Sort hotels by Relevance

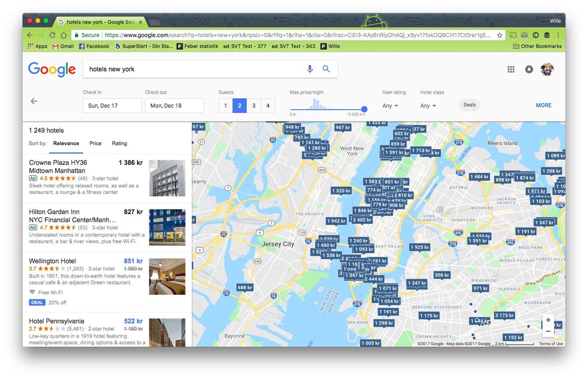(x=66, y=143)
